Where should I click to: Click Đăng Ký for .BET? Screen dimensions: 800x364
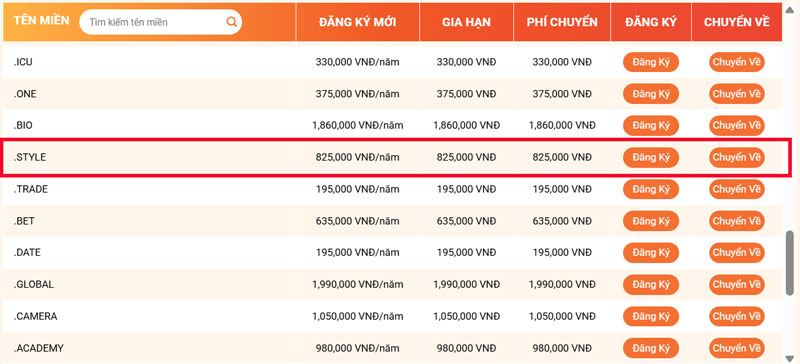(651, 221)
